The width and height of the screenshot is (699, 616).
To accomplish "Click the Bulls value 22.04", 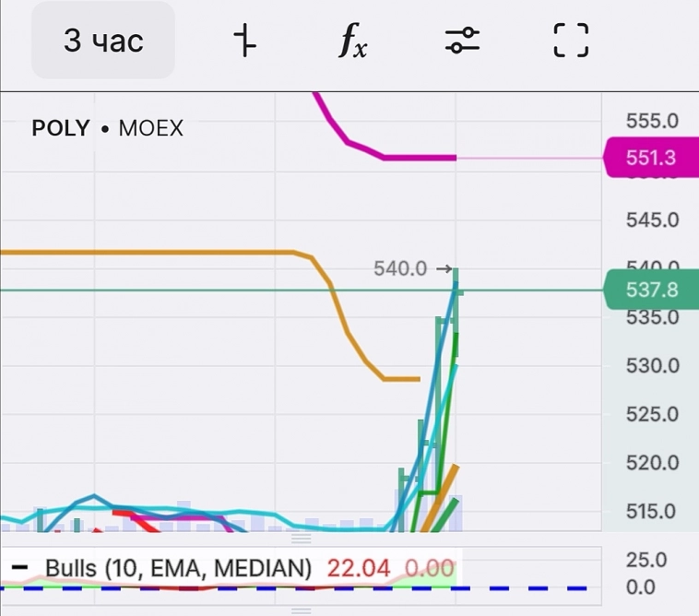I will [359, 568].
